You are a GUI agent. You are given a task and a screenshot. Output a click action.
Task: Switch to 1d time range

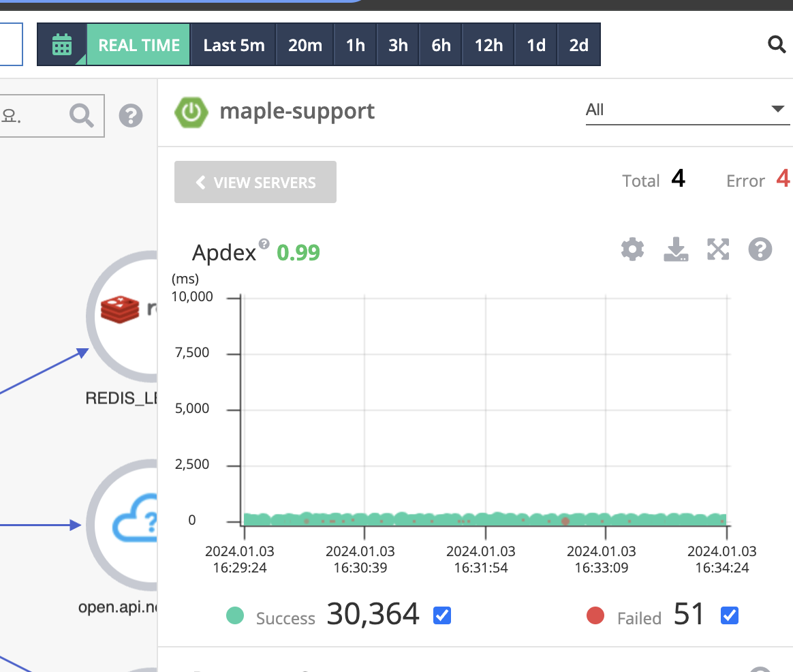(535, 44)
